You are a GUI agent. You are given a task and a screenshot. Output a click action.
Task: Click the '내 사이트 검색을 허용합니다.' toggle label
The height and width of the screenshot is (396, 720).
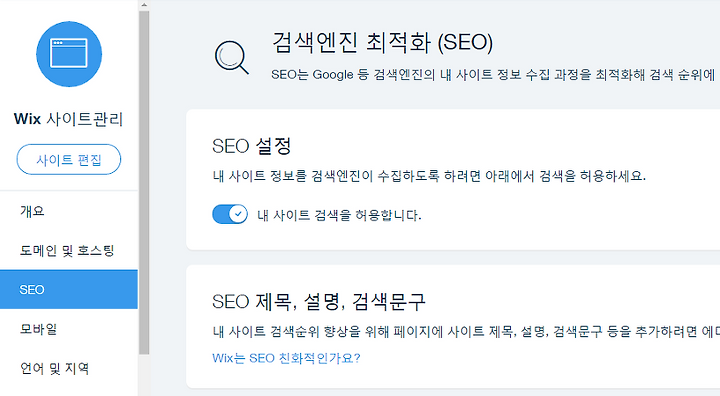tap(339, 215)
